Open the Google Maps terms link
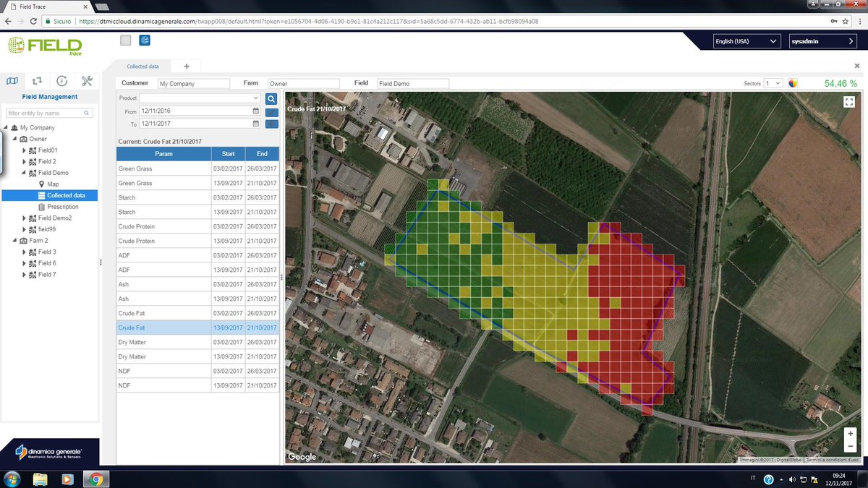Image resolution: width=868 pixels, height=488 pixels. (x=833, y=460)
